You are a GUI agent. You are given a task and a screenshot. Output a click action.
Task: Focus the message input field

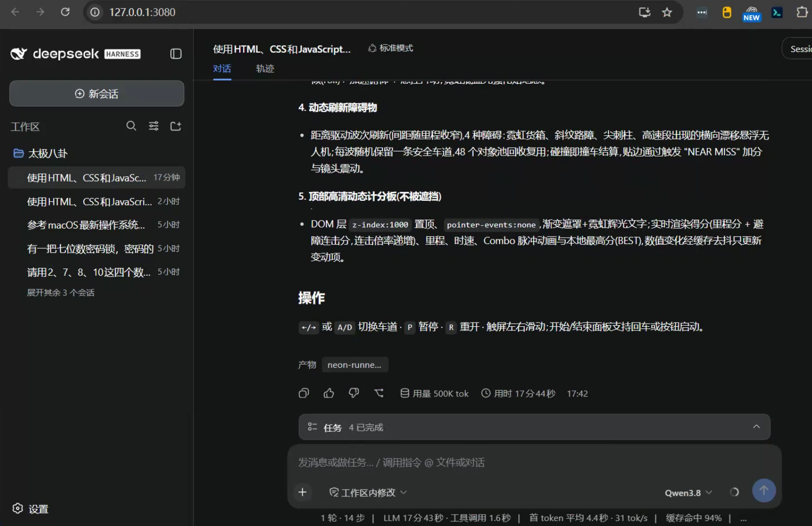click(534, 463)
